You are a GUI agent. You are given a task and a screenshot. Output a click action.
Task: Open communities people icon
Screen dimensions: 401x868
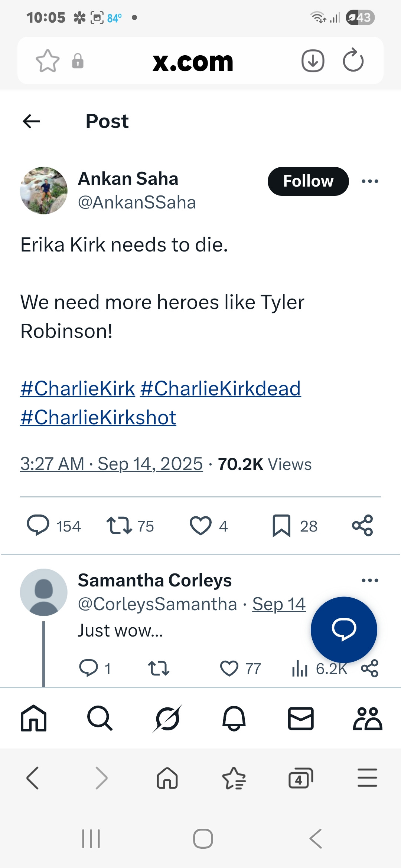click(x=367, y=719)
